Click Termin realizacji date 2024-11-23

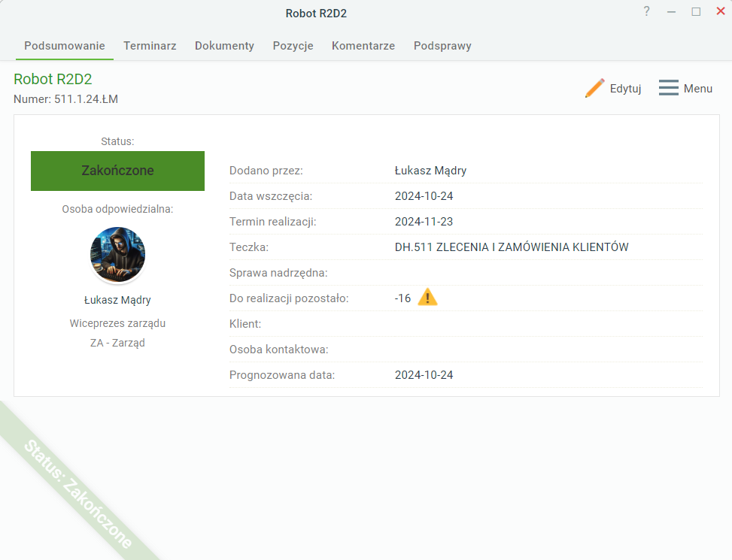[x=424, y=222]
